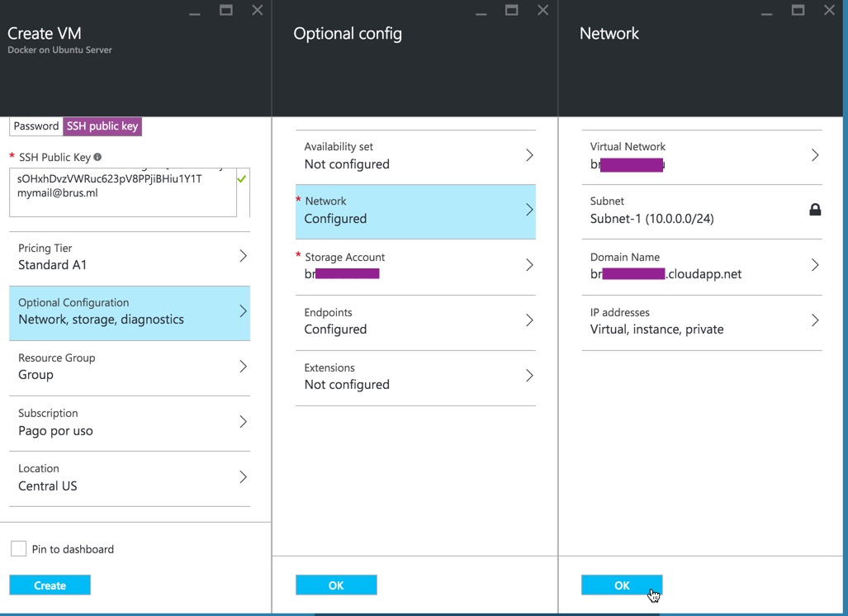Open the Endpoints configuration item

415,321
